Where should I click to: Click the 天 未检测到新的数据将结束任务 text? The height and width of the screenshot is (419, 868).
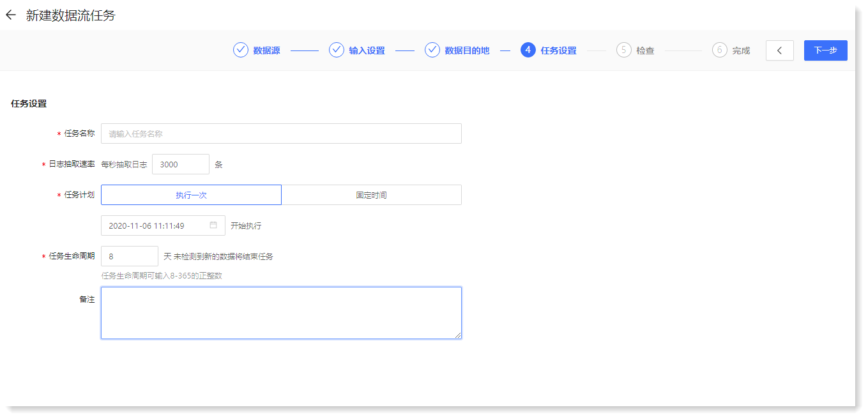point(218,257)
